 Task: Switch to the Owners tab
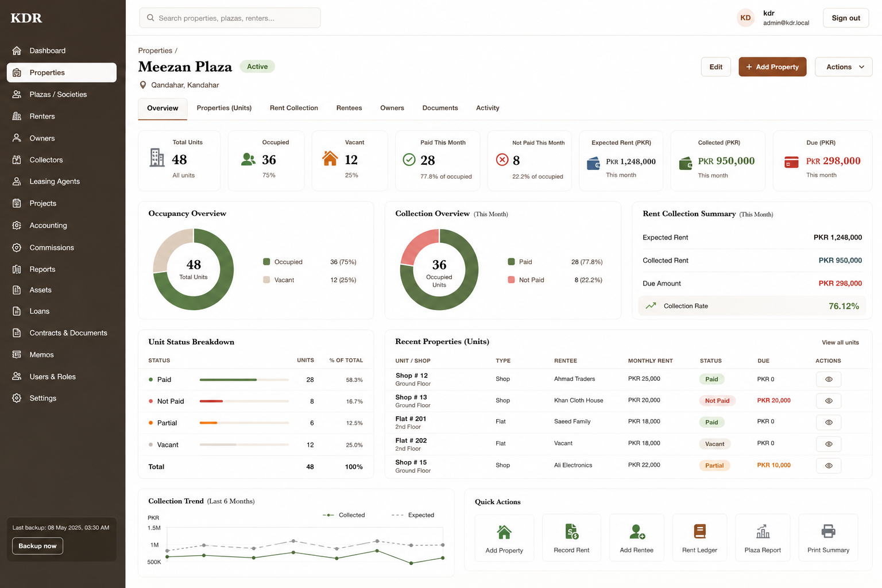tap(392, 108)
